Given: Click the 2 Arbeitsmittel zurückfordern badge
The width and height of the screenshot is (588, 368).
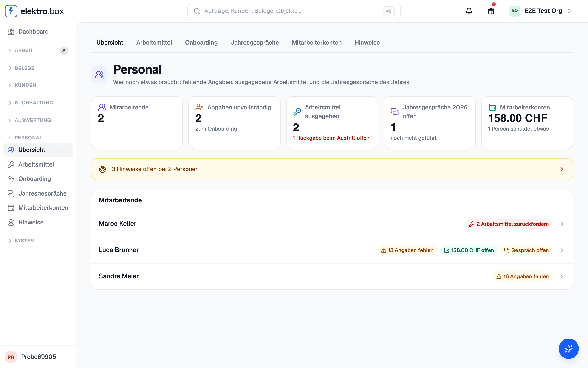Looking at the screenshot, I should pos(509,224).
